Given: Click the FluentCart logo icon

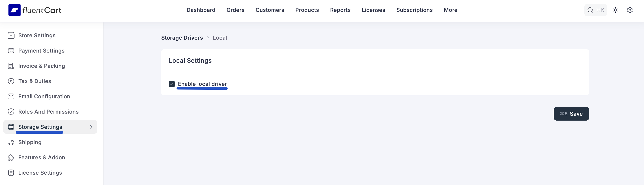Looking at the screenshot, I should [15, 10].
